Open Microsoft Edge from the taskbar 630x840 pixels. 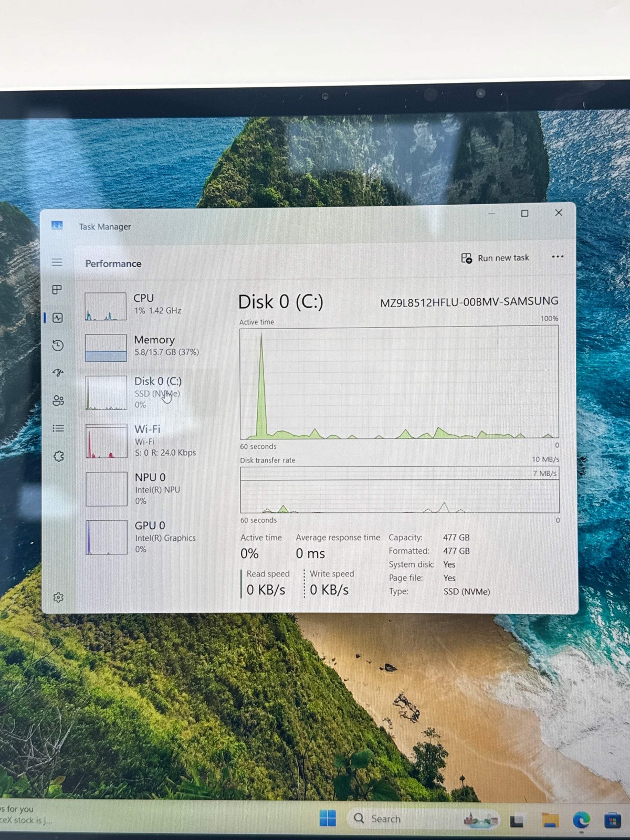coord(581,820)
